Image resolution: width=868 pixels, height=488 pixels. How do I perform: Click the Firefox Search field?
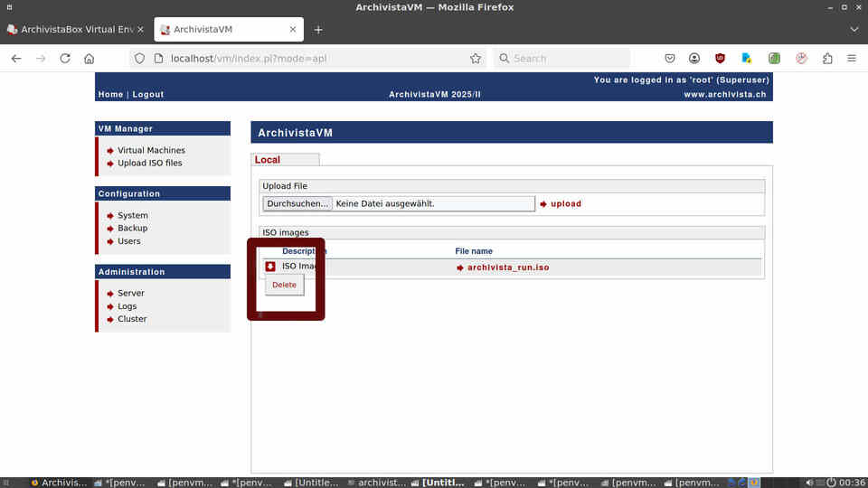point(561,58)
